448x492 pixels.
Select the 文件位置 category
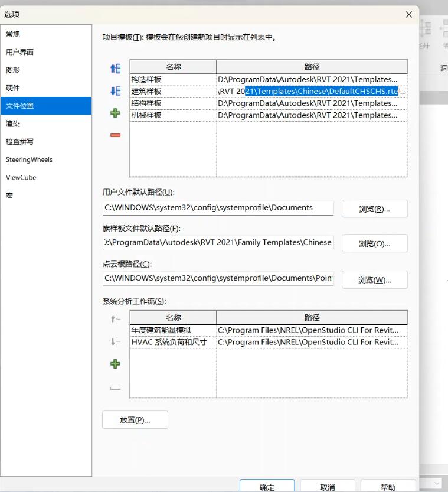(46, 106)
